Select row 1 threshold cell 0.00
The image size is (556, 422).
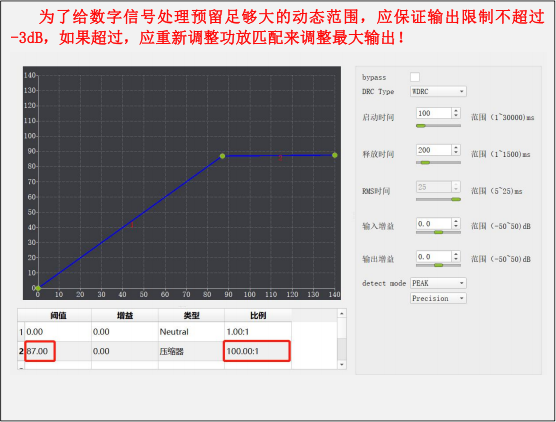58,332
